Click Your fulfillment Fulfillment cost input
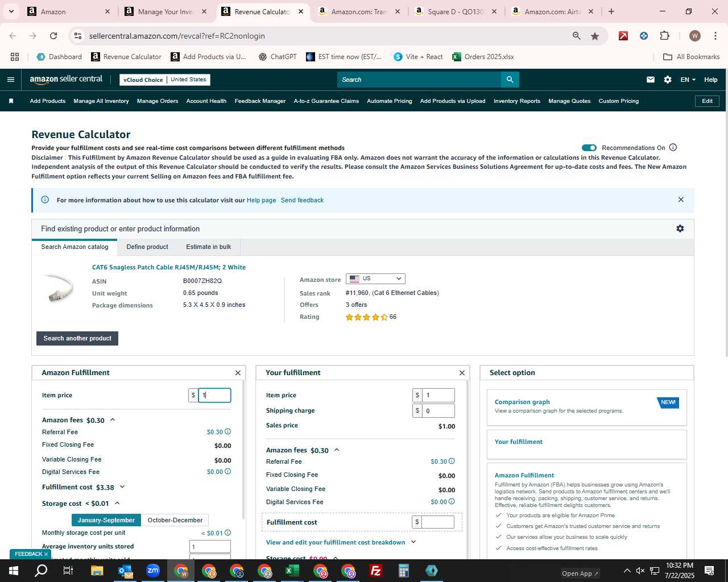Image resolution: width=728 pixels, height=582 pixels. tap(438, 522)
